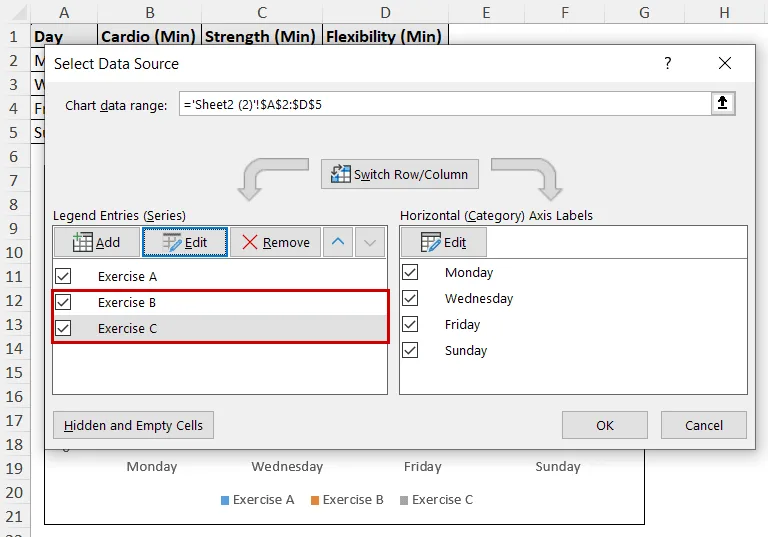768x537 pixels.
Task: Select column H header in worksheet
Action: pyautogui.click(x=724, y=12)
